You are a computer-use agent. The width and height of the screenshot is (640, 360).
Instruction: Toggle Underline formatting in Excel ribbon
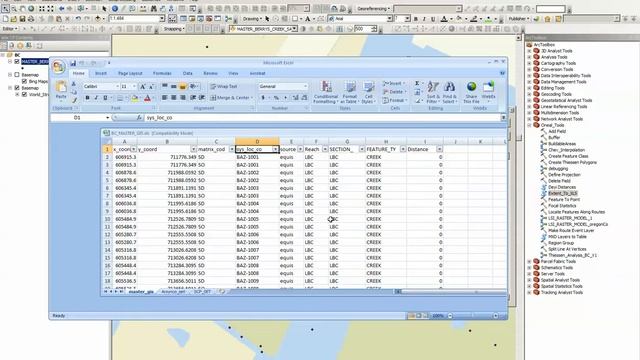click(x=105, y=98)
